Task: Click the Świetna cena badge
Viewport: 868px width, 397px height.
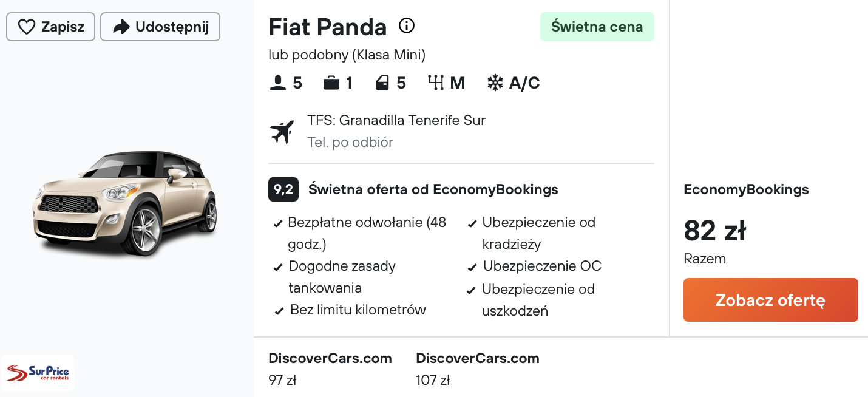Action: (x=597, y=27)
